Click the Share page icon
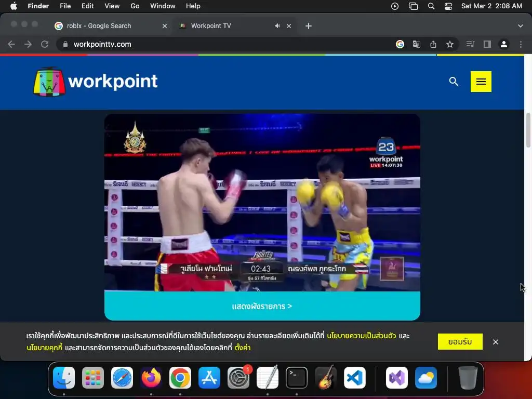 (433, 44)
